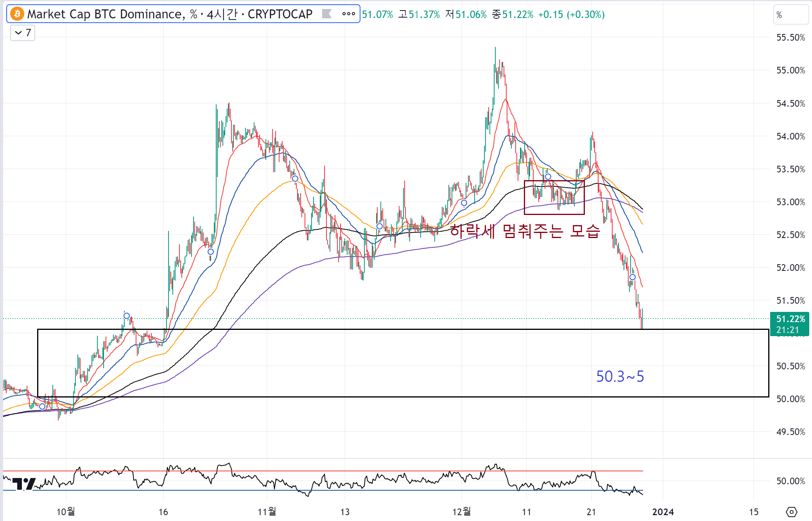Open chart settings gear in the bottom-right corner
Viewport: 812px width, 521px height.
[x=791, y=512]
